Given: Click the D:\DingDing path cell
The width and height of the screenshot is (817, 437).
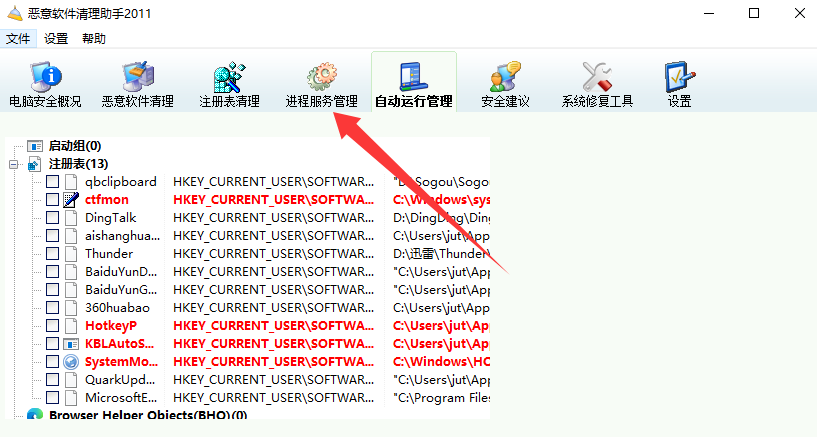Looking at the screenshot, I should 441,218.
